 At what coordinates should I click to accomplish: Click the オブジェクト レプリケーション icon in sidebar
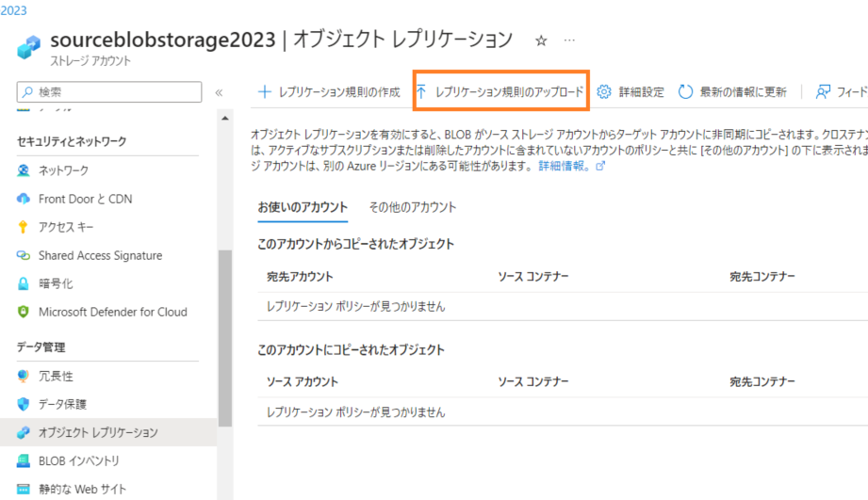click(24, 432)
